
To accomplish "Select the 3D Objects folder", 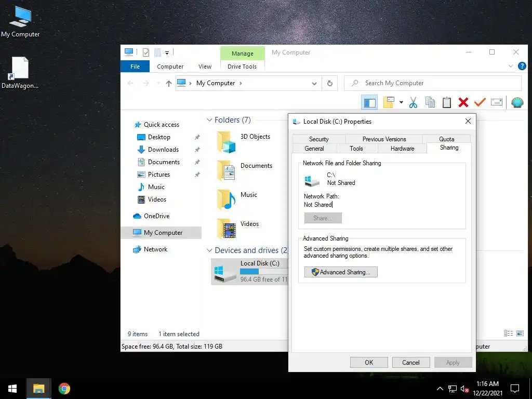I will coord(244,142).
